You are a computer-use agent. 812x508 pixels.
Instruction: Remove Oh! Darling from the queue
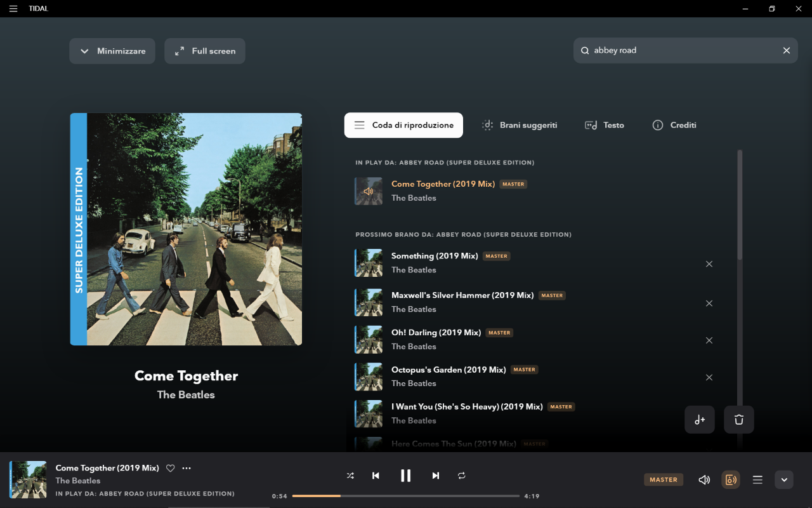click(x=709, y=340)
